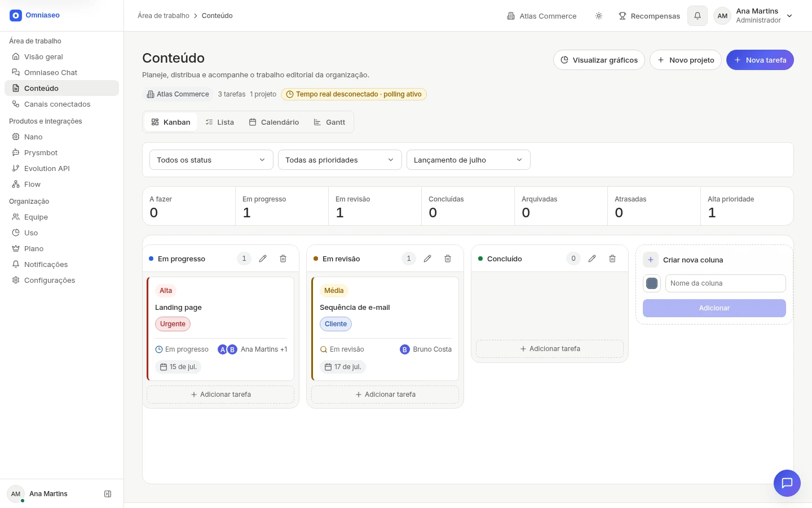Switch to the Kanban view tab
812x508 pixels.
pyautogui.click(x=171, y=122)
